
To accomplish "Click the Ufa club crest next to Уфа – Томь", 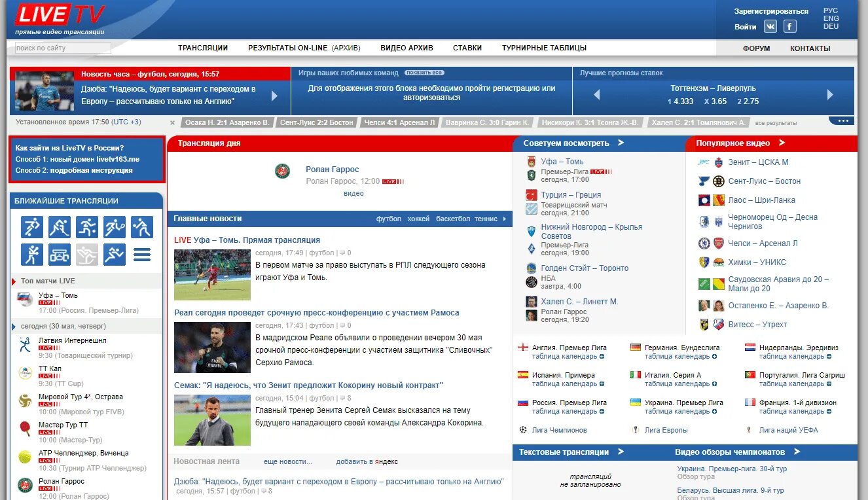I will coord(532,162).
